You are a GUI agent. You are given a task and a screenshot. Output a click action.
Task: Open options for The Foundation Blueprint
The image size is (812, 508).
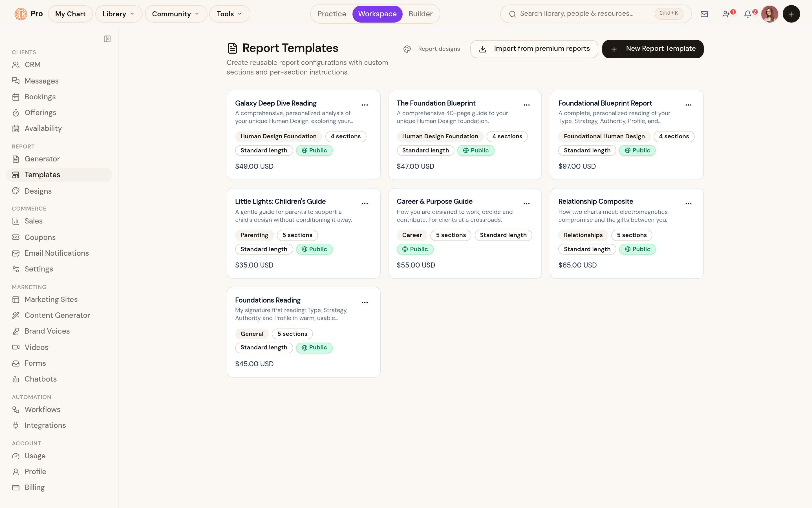tap(526, 105)
